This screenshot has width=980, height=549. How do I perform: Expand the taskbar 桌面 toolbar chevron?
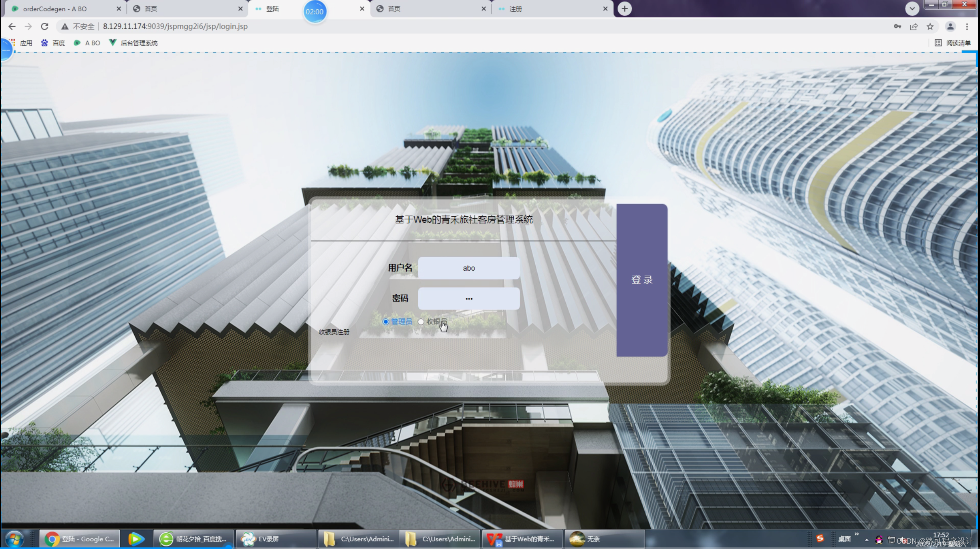click(857, 534)
